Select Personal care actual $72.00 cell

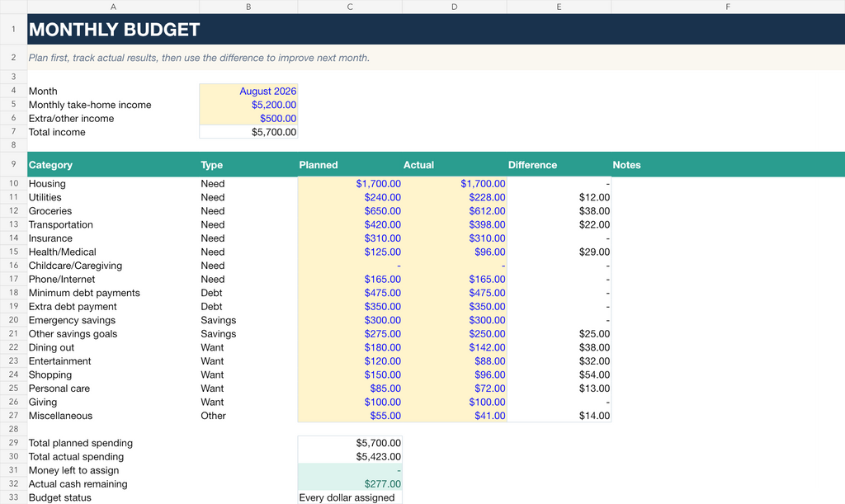pyautogui.click(x=455, y=389)
